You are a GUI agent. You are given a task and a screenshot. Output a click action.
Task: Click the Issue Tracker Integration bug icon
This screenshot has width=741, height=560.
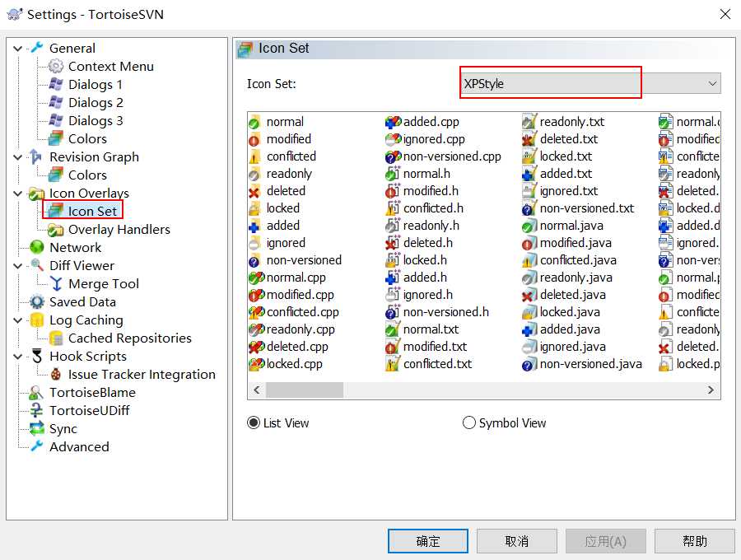point(56,374)
